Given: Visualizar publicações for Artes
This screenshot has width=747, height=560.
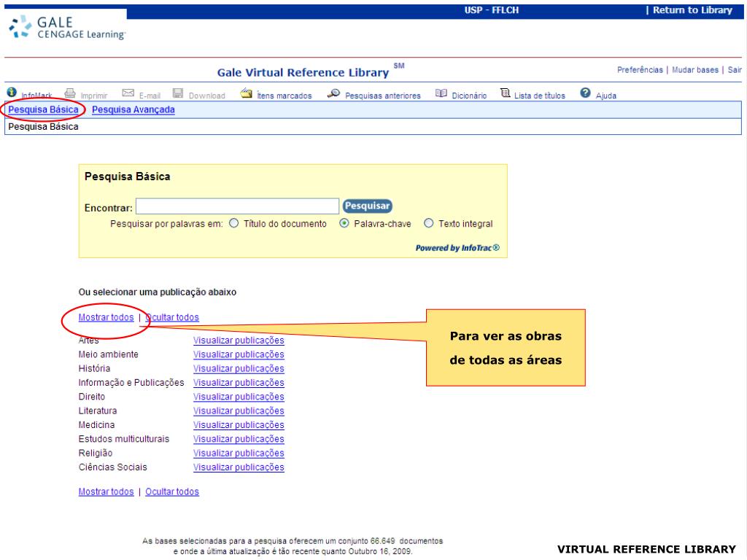Looking at the screenshot, I should point(239,341).
